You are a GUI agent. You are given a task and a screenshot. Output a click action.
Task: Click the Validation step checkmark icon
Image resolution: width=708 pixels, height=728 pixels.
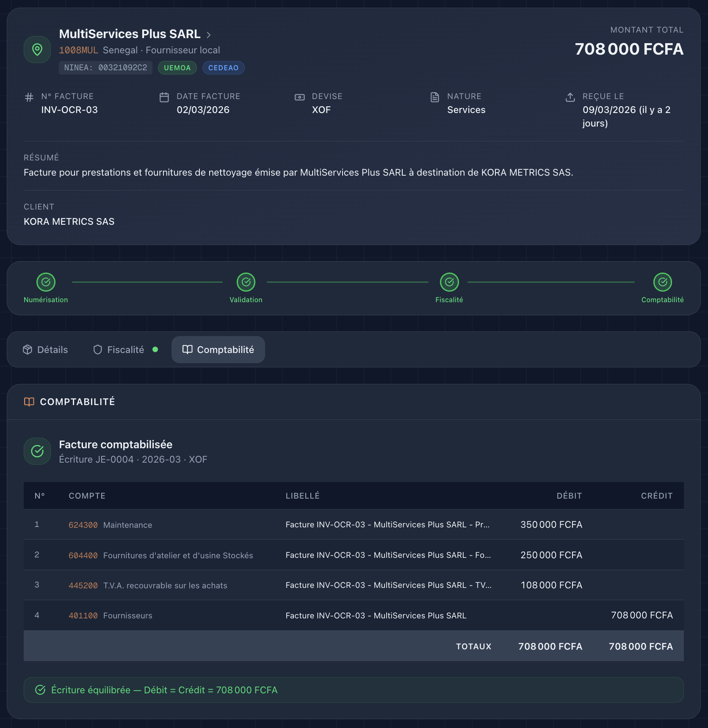246,282
